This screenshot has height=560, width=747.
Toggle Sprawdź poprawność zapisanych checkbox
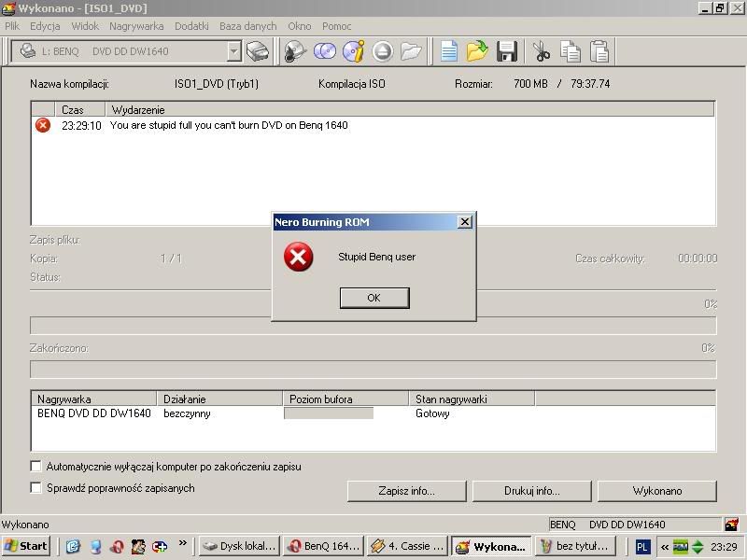pos(35,487)
